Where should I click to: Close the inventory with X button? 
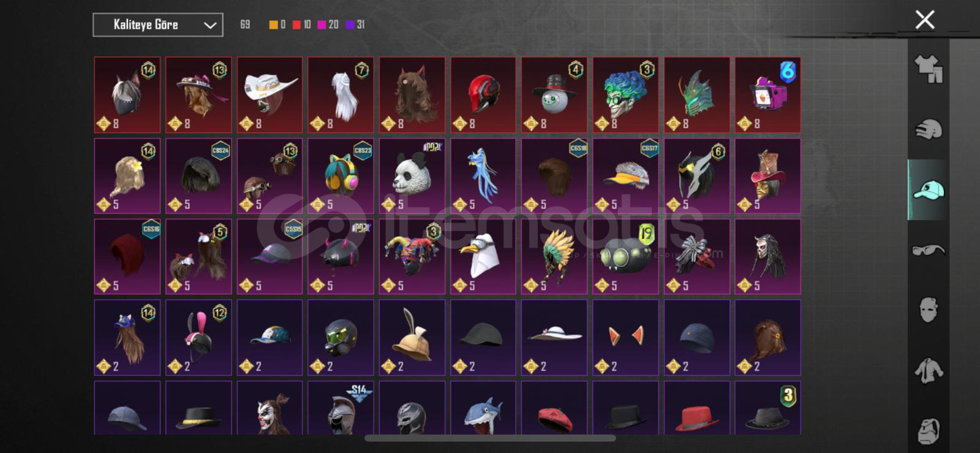pos(925,20)
